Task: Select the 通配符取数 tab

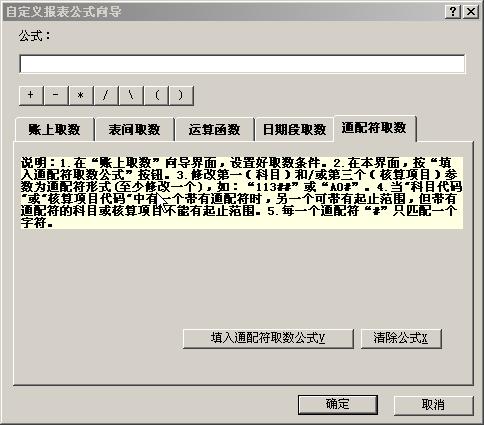Action: point(375,128)
